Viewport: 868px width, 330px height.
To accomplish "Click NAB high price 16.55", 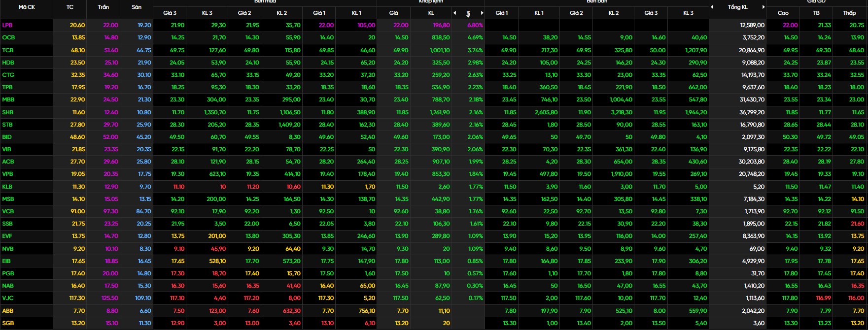I will (791, 286).
